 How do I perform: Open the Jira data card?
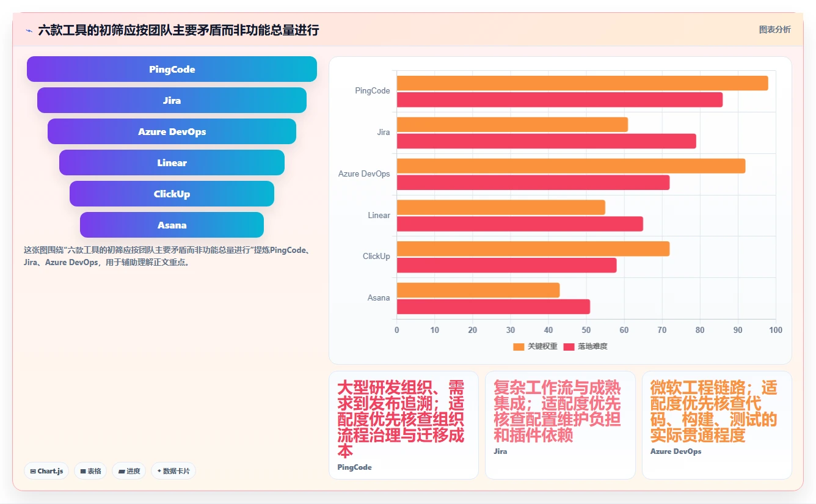point(560,425)
